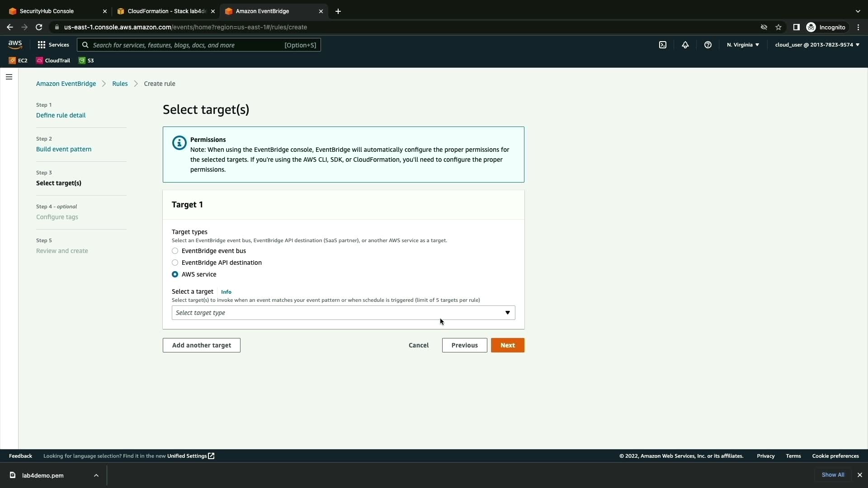Switch to the CloudFormation Stack tab
This screenshot has height=488, width=868.
point(165,11)
